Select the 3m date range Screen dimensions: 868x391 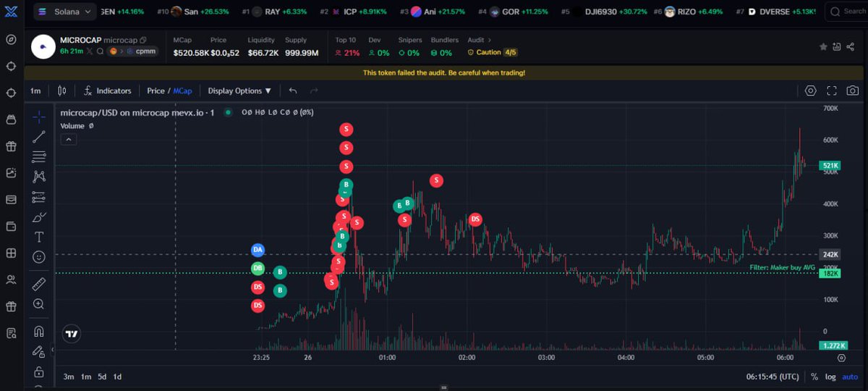69,377
